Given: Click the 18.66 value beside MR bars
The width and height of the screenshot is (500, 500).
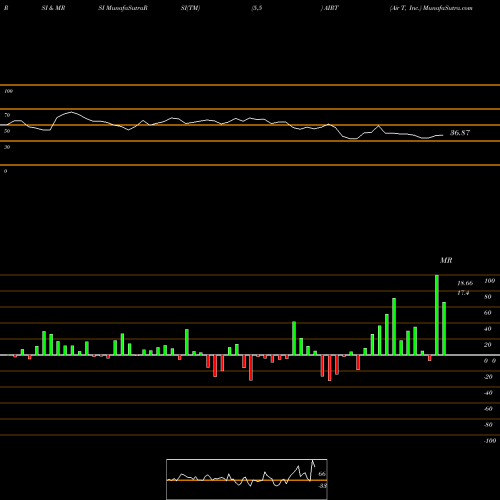Looking at the screenshot, I should click(465, 283).
